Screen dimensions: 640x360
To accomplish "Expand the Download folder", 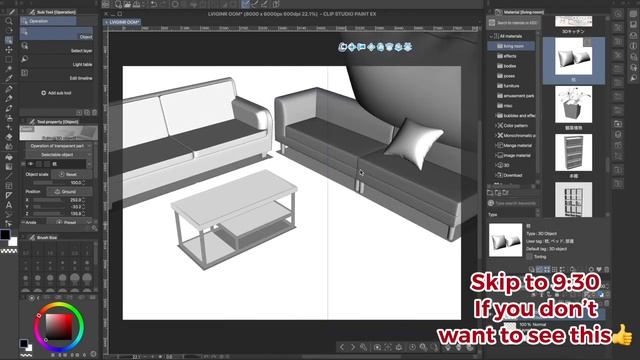I will [496, 175].
